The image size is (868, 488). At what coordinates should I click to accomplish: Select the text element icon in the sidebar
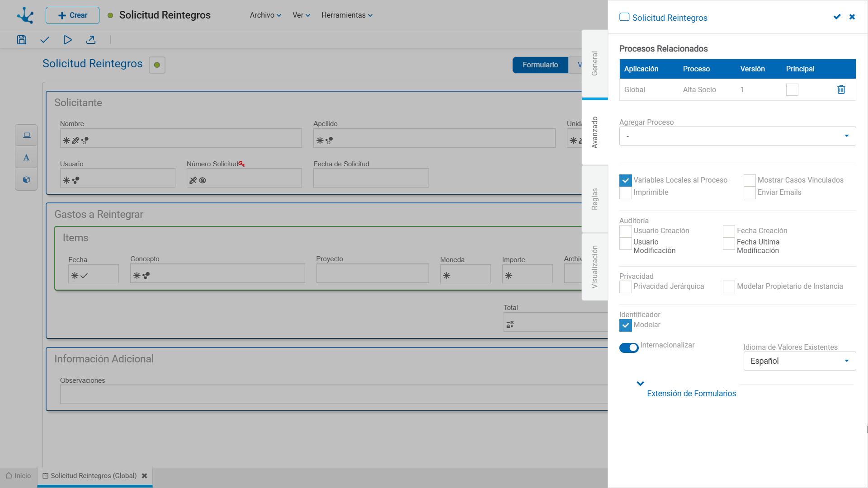coord(26,158)
